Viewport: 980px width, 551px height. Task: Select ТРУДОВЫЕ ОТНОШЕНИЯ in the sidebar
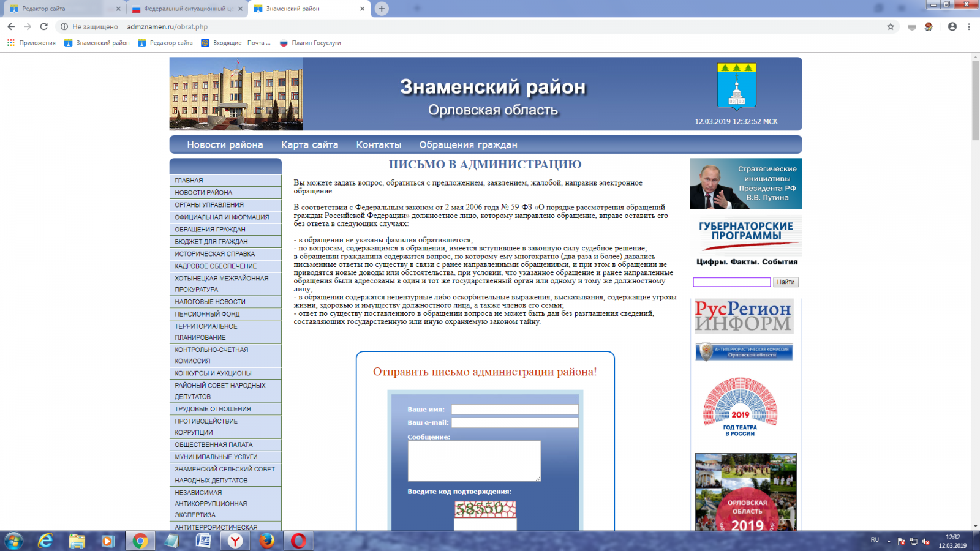(225, 409)
